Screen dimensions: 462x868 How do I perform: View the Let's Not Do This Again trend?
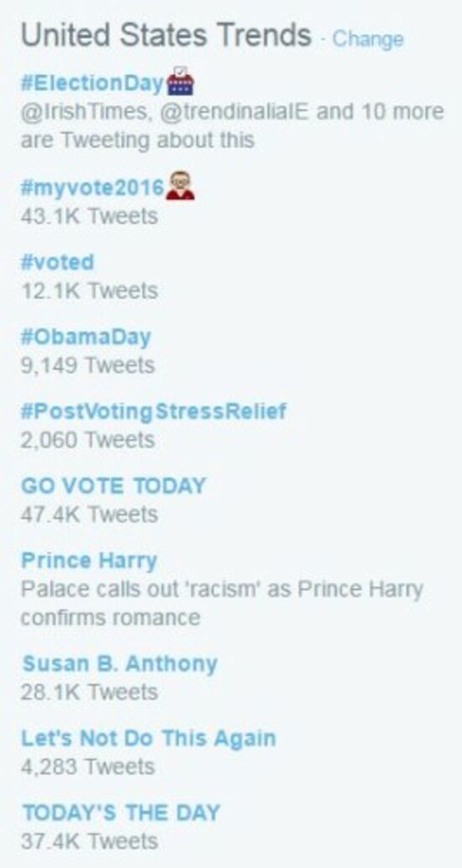[x=149, y=739]
